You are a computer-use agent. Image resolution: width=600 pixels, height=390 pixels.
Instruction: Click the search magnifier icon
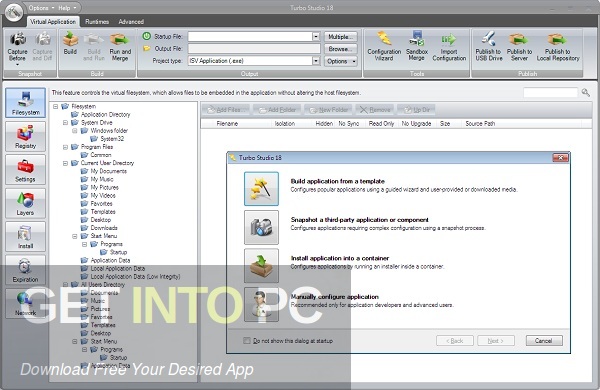point(585,92)
